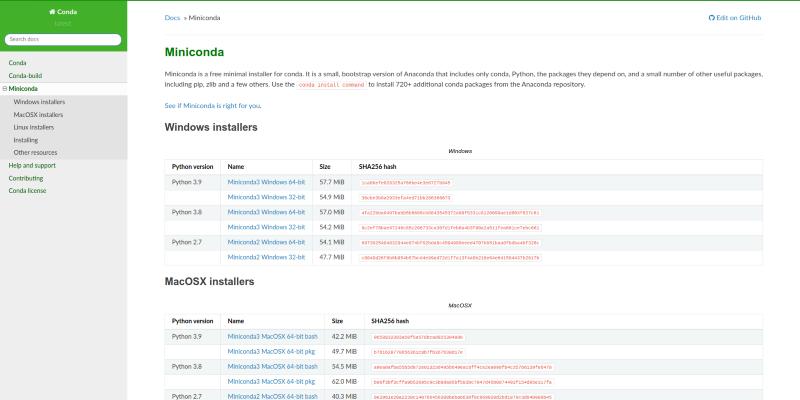800x400 pixels.
Task: Select Other resources sidebar sub-item
Action: point(35,153)
